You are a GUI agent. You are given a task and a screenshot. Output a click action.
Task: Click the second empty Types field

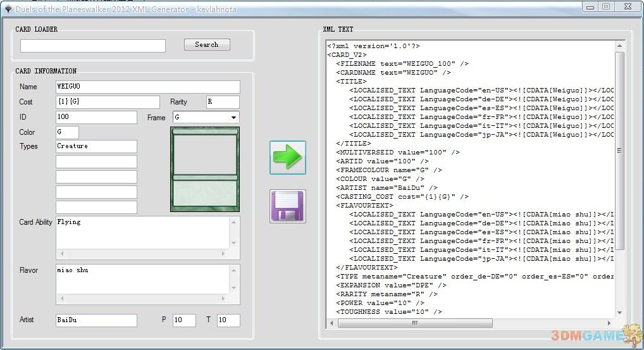(96, 161)
